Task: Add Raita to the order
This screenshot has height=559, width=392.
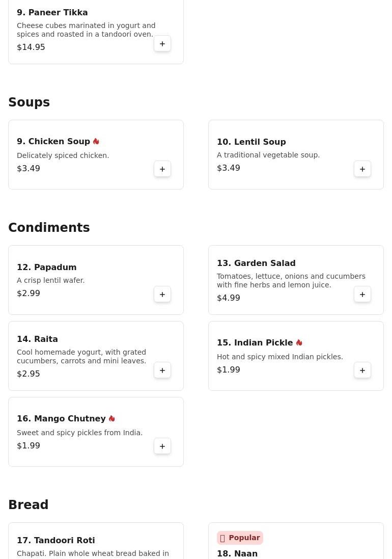Action: point(162,370)
